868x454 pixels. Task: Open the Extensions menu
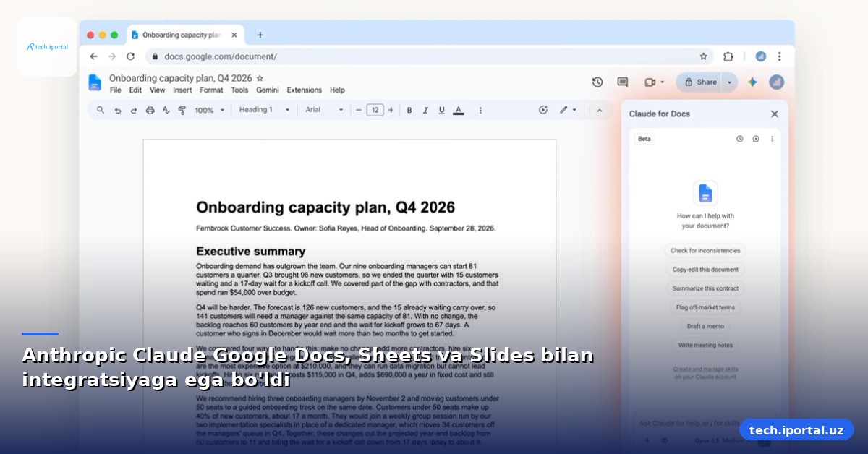pyautogui.click(x=304, y=90)
